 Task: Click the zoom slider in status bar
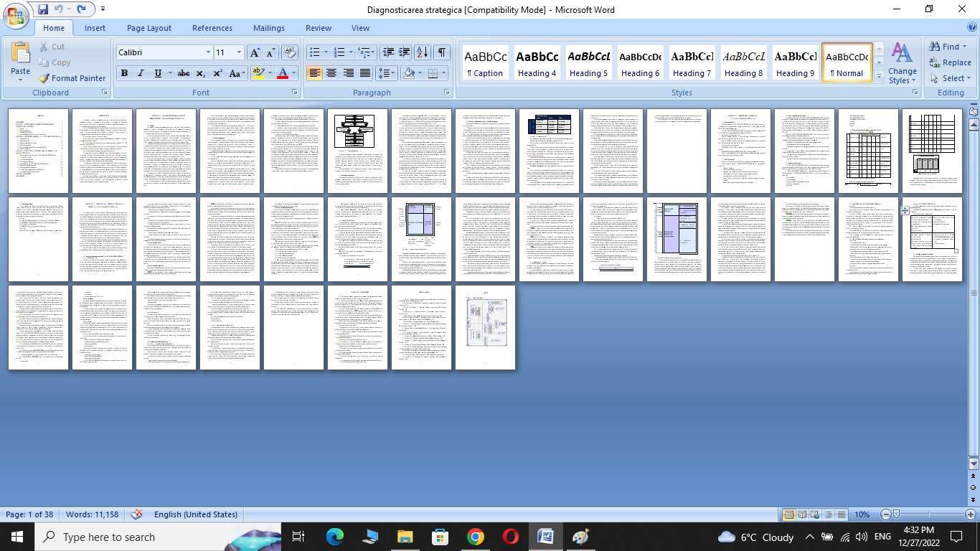tap(896, 514)
